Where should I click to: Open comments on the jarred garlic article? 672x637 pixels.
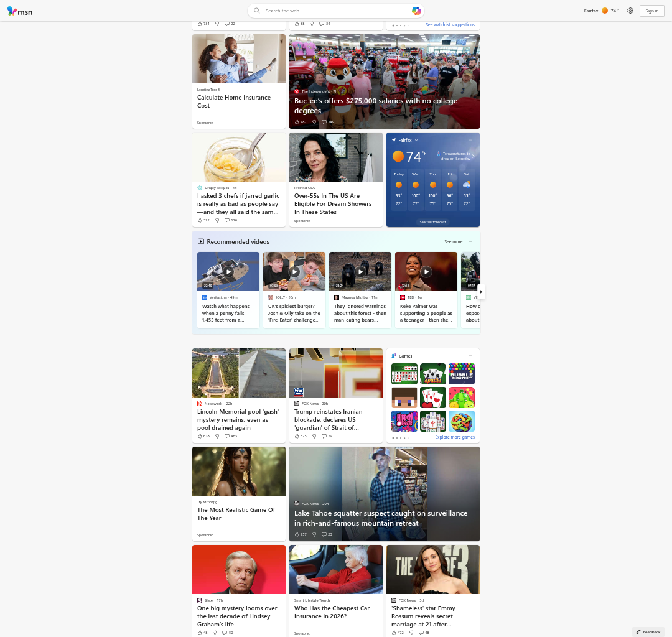click(x=231, y=220)
